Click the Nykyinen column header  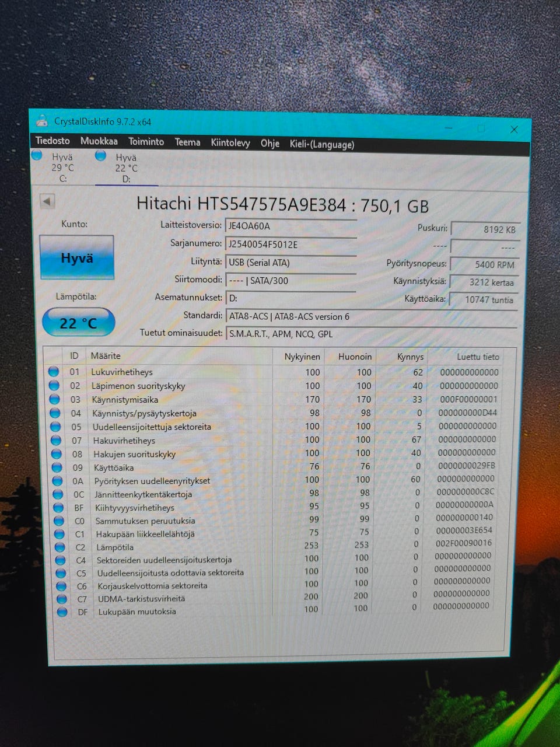[298, 356]
